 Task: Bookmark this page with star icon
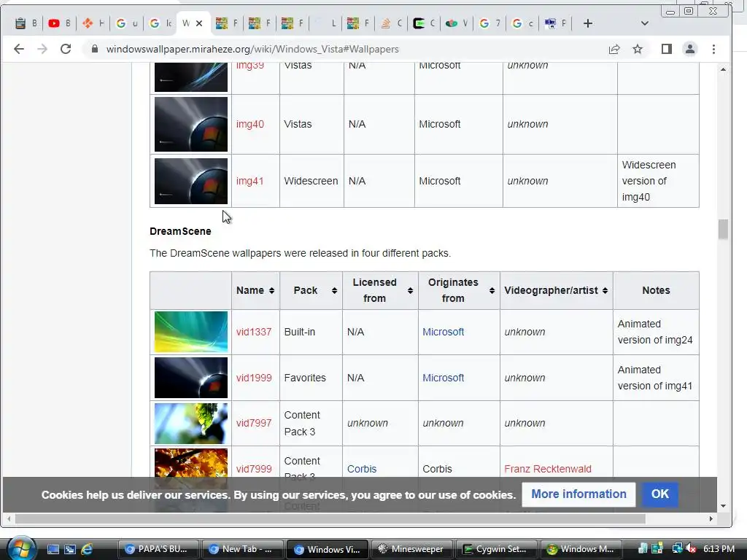pos(638,49)
